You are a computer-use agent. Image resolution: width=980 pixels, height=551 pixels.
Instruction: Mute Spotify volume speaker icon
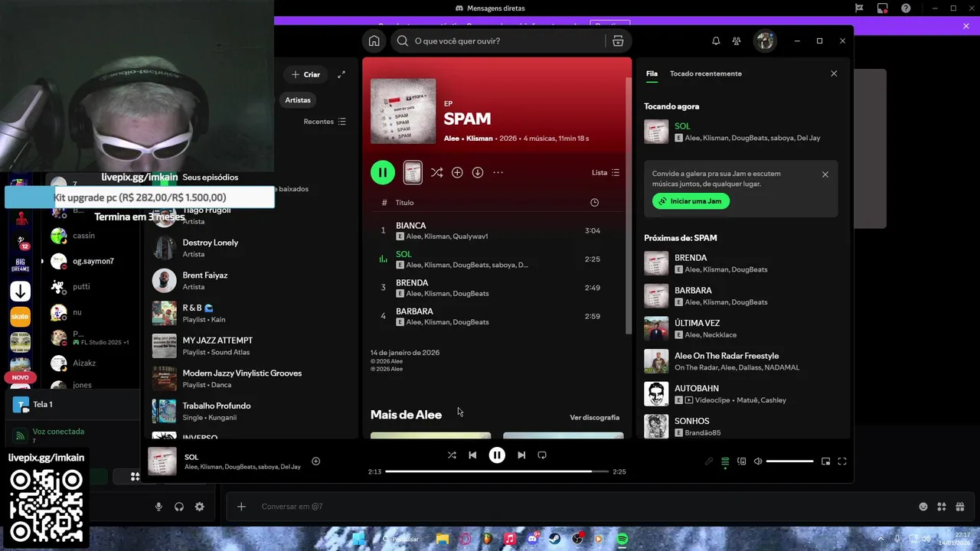pos(758,461)
